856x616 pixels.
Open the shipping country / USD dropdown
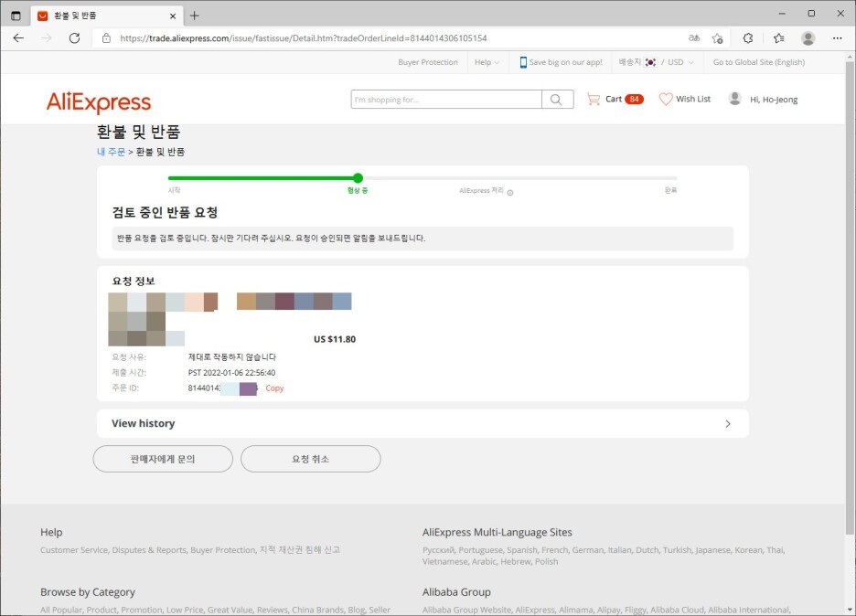[x=656, y=62]
